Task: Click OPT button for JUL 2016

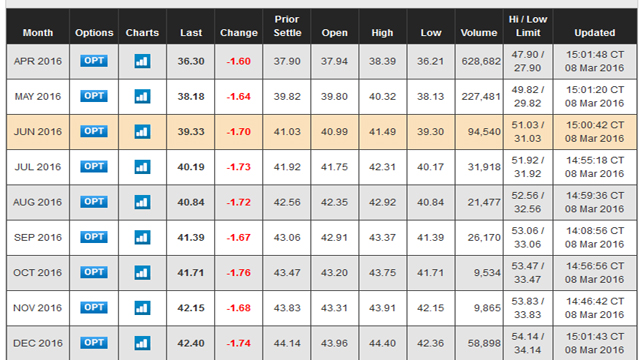Action: point(94,167)
